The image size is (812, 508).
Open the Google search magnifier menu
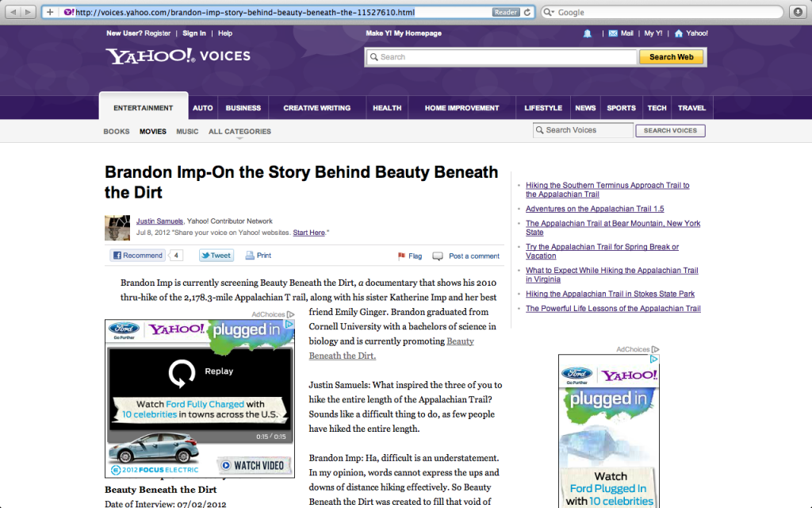tap(549, 12)
